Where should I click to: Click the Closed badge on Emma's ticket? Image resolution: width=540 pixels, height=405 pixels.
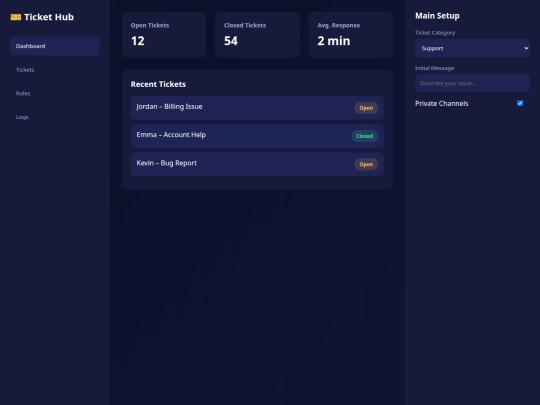pyautogui.click(x=364, y=136)
